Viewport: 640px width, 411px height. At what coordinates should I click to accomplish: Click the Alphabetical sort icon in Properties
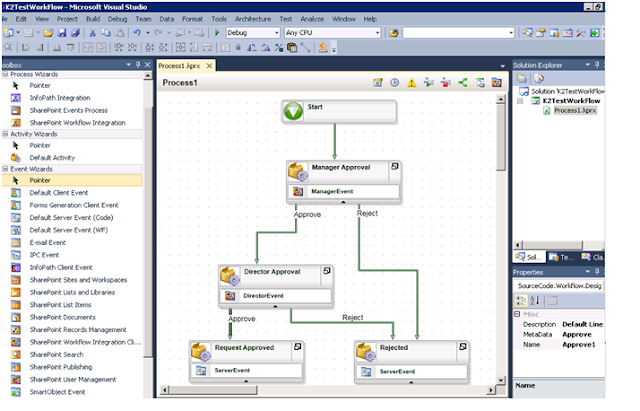[x=535, y=301]
